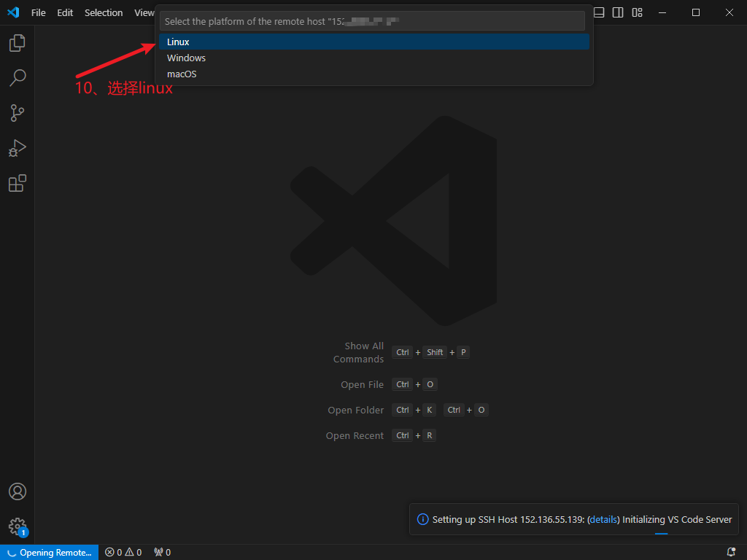This screenshot has height=560, width=747.
Task: Toggle the bottom panel layout icon
Action: (599, 12)
